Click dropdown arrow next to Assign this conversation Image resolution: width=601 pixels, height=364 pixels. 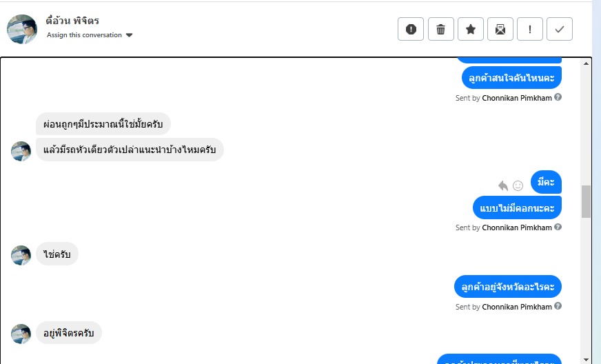pyautogui.click(x=129, y=35)
